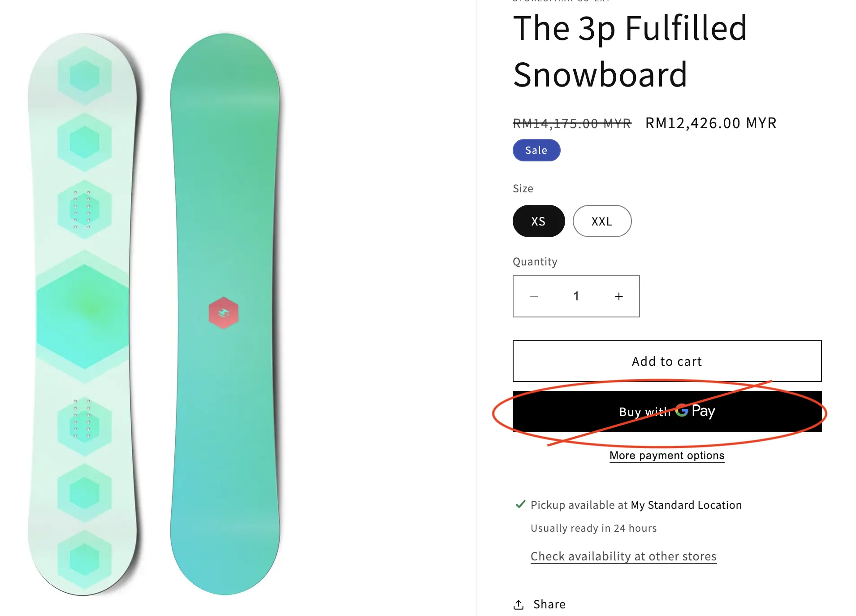Click the discounted price RM12,426.00 MYR
Viewport: 856px width, 616px height.
(x=710, y=123)
